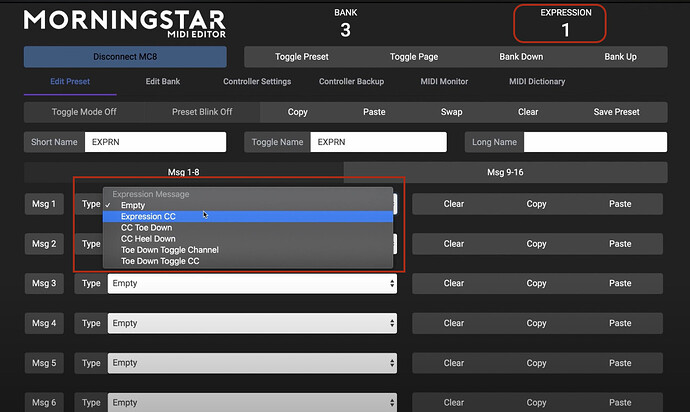Click Clear for Msg 1
The image size is (690, 412).
(x=454, y=204)
